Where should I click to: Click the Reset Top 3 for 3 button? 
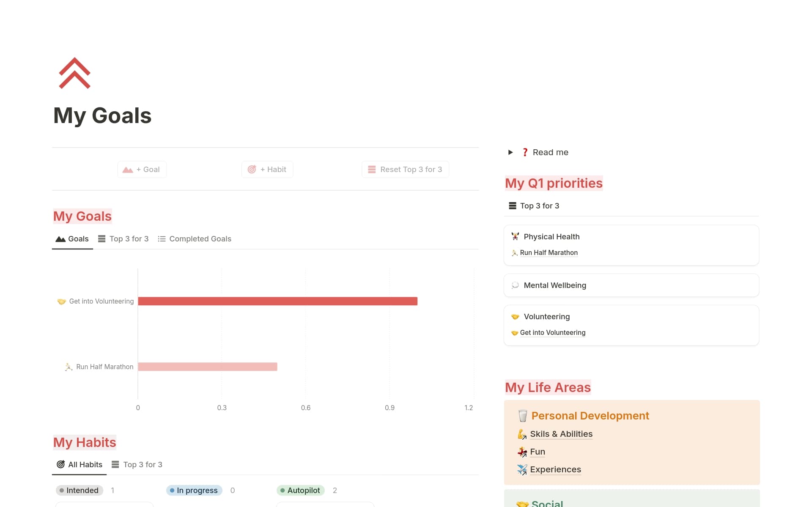[x=405, y=169]
